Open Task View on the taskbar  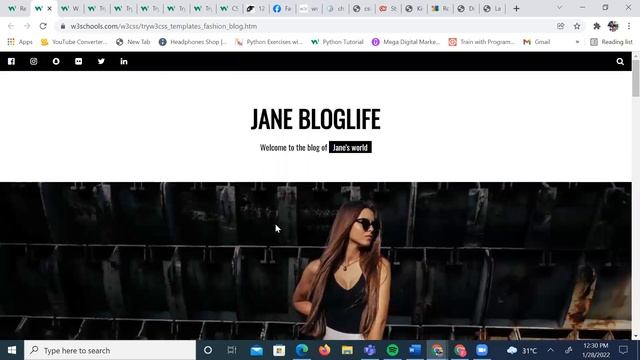pos(232,350)
